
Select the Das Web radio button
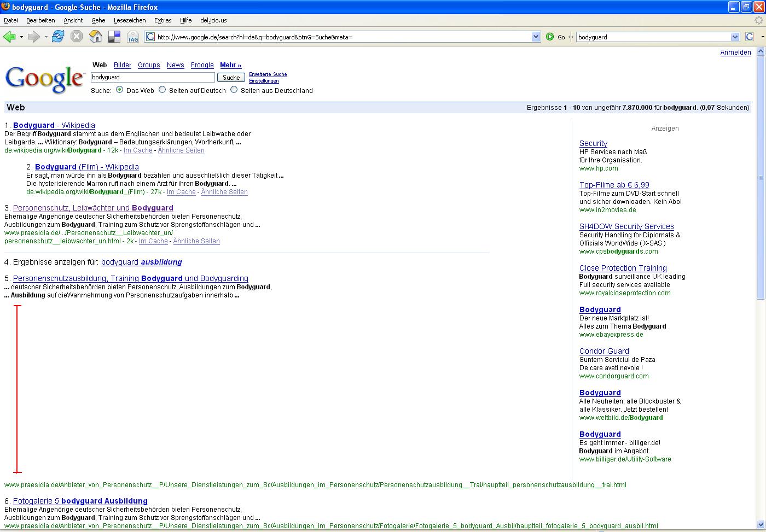point(119,90)
